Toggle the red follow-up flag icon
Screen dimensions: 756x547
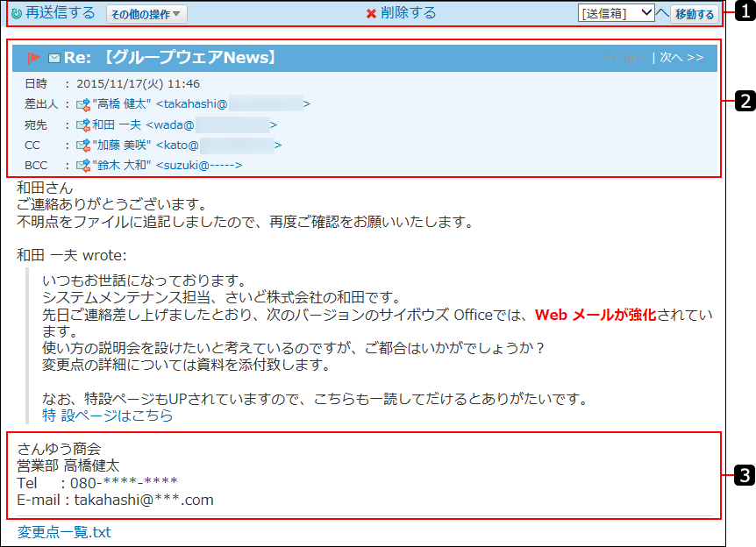[33, 58]
